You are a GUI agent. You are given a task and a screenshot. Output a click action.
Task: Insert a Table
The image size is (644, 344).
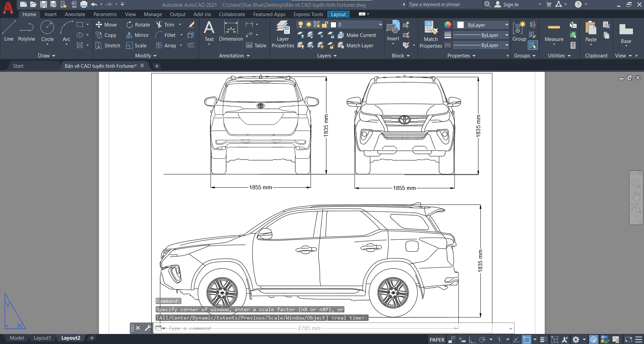[256, 45]
